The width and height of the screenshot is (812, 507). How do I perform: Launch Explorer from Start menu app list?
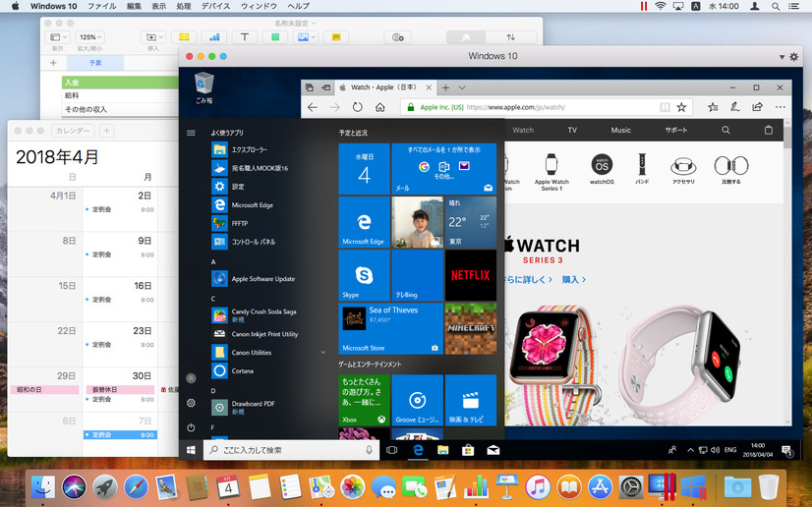249,149
